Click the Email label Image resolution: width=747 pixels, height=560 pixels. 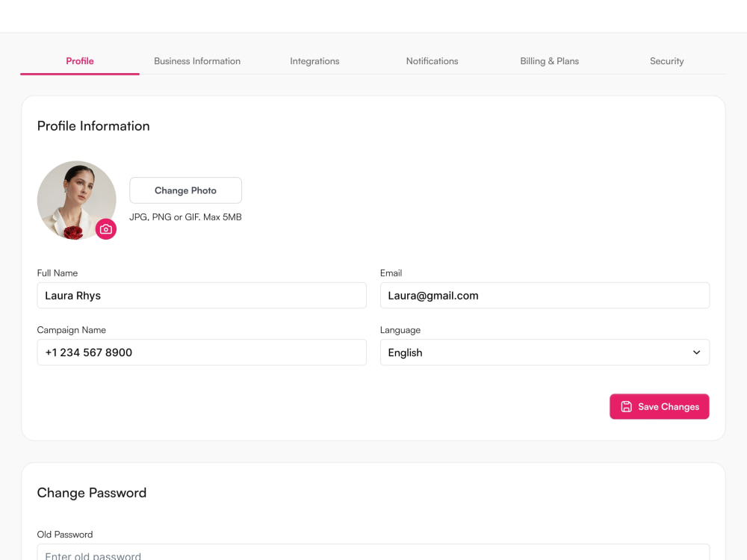coord(391,273)
